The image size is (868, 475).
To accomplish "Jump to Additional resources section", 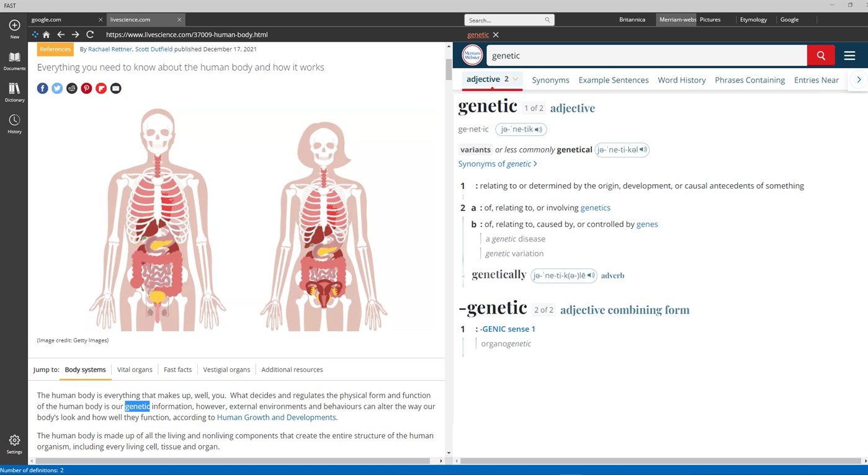I will [x=292, y=370].
